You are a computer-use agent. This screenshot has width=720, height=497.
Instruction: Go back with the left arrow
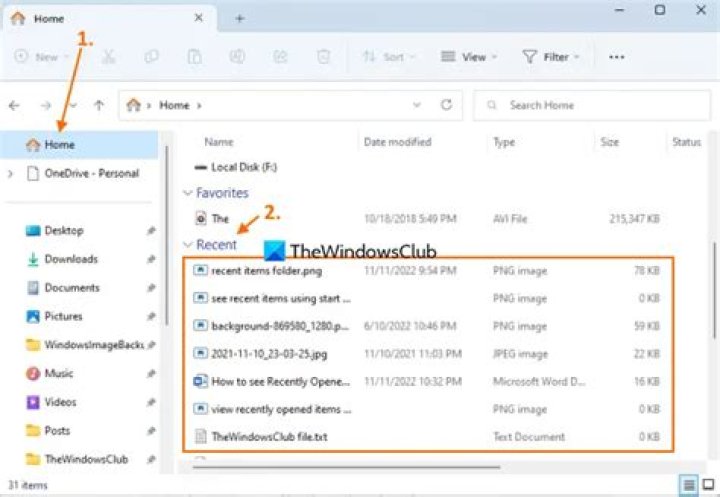pos(14,106)
